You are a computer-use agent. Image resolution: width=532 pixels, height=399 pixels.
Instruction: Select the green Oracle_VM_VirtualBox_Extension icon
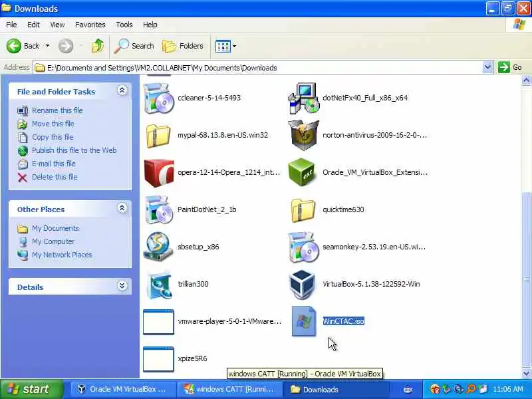[303, 173]
